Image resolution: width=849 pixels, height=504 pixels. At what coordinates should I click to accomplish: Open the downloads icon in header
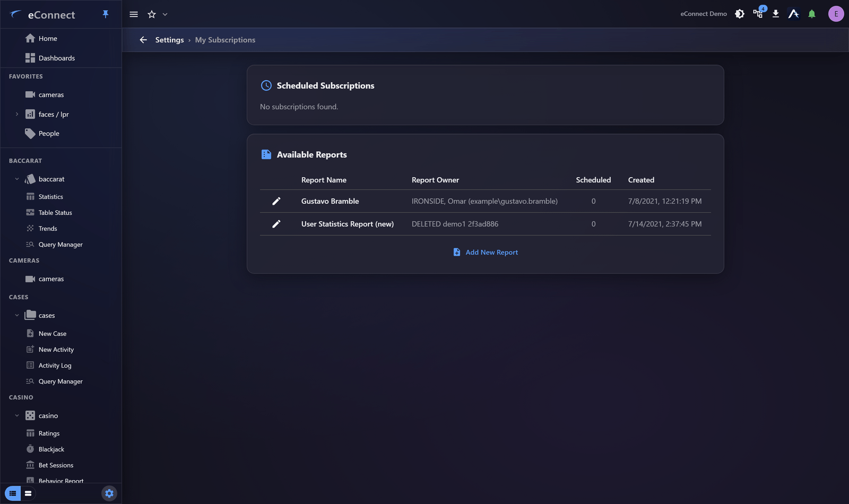[x=776, y=14]
